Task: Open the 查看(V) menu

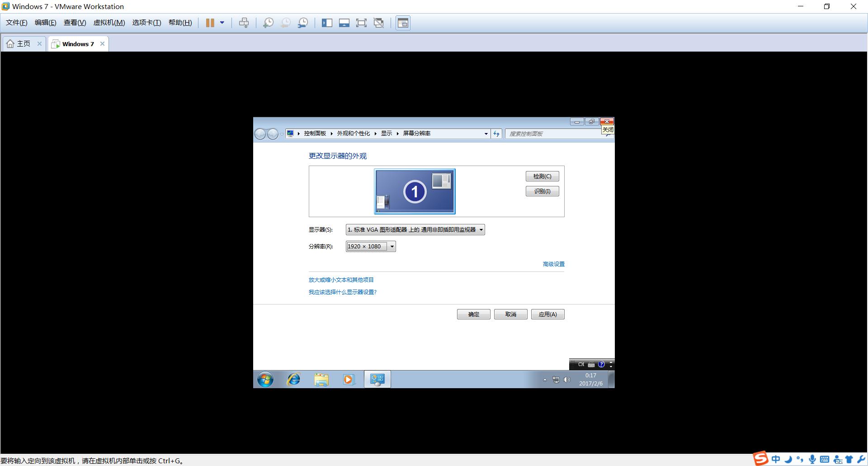Action: pyautogui.click(x=75, y=23)
